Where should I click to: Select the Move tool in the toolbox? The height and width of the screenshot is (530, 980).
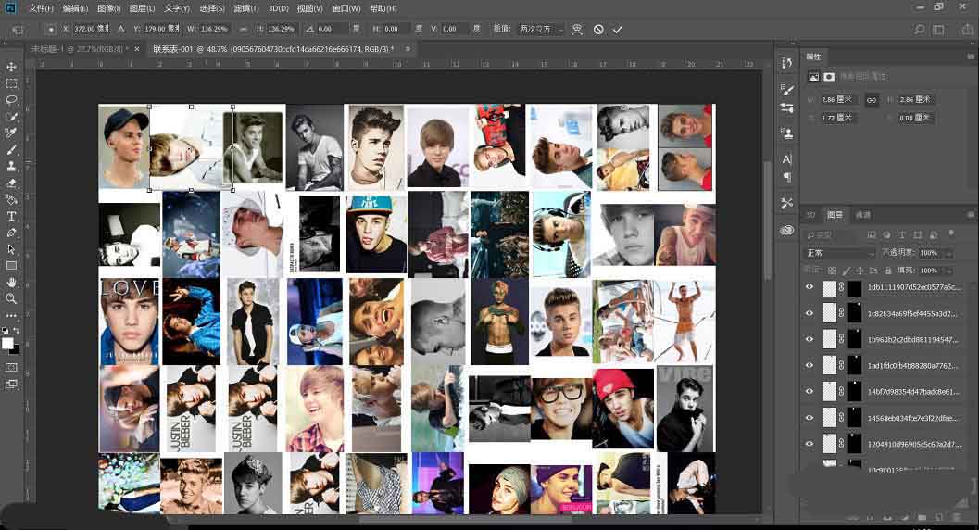click(11, 67)
